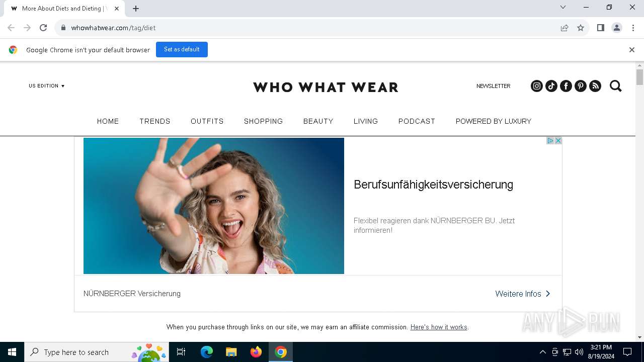Expand the US Edition dropdown

[47, 86]
